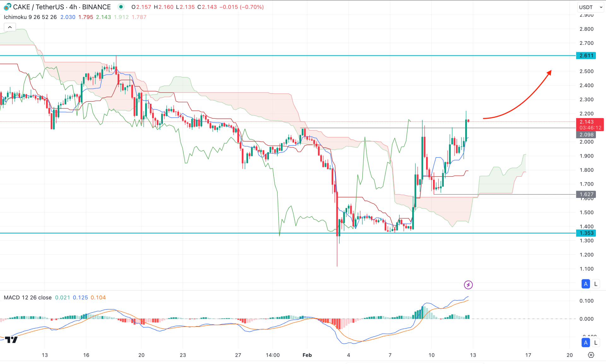Click the Ichimoku value 1.787
This screenshot has width=606, height=364.
coord(139,17)
